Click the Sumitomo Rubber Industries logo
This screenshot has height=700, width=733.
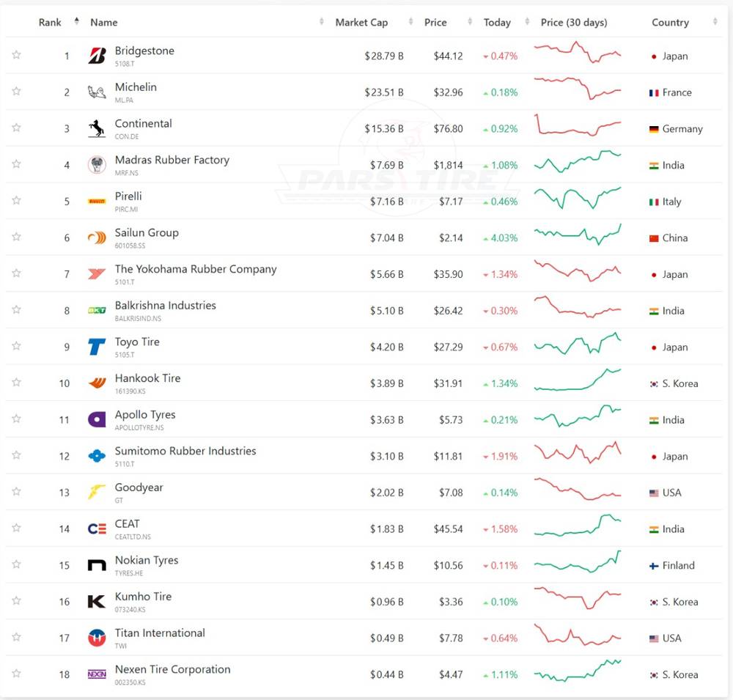pyautogui.click(x=97, y=456)
